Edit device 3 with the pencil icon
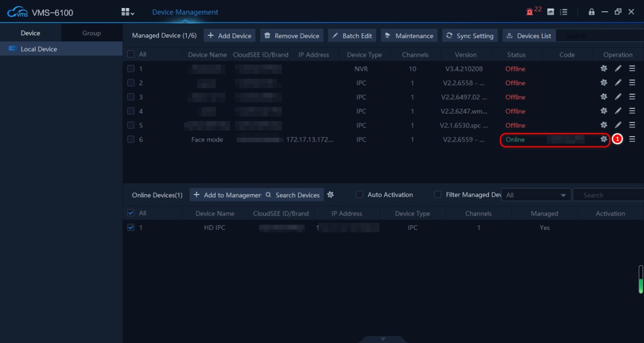 (618, 97)
